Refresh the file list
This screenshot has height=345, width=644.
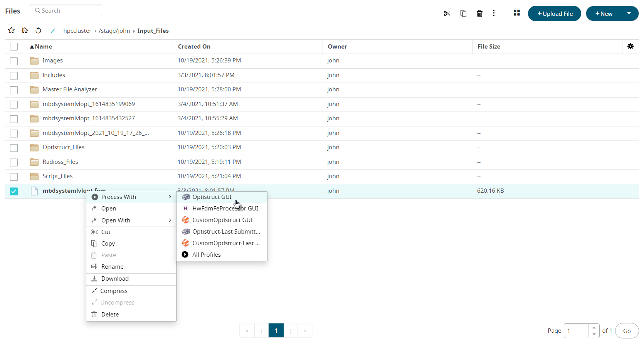point(38,30)
